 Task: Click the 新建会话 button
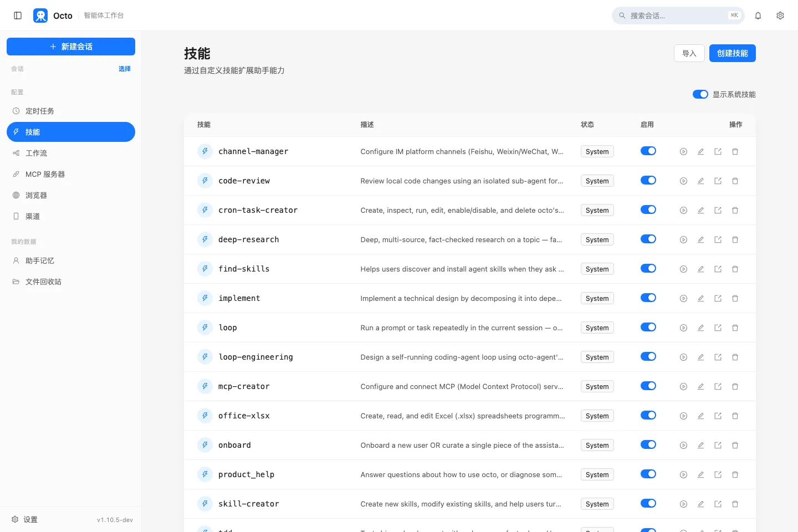pyautogui.click(x=71, y=47)
